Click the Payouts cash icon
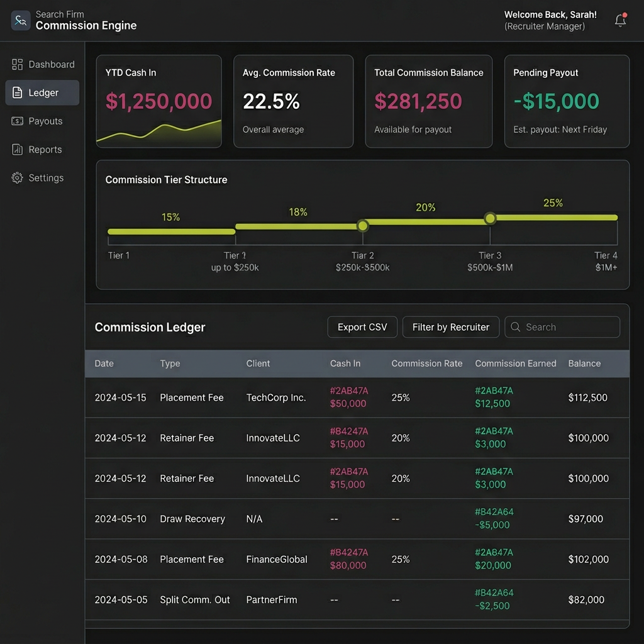Image resolution: width=644 pixels, height=644 pixels. pyautogui.click(x=17, y=121)
